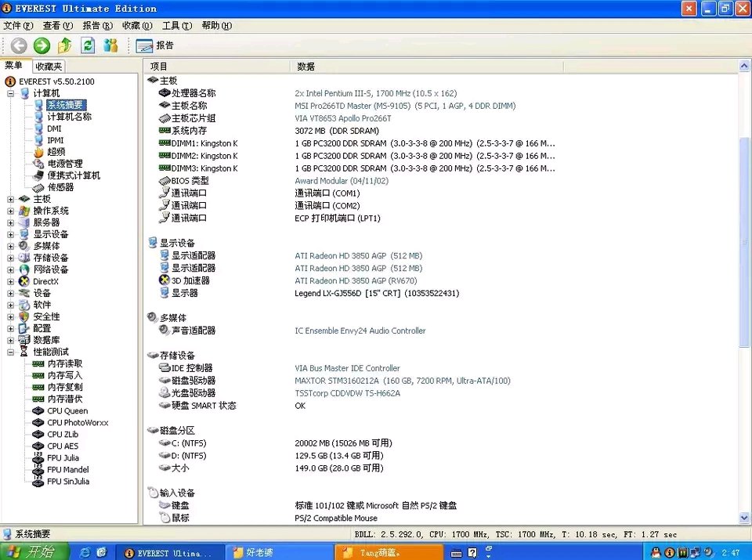Select the 配置 tree item

tap(42, 328)
